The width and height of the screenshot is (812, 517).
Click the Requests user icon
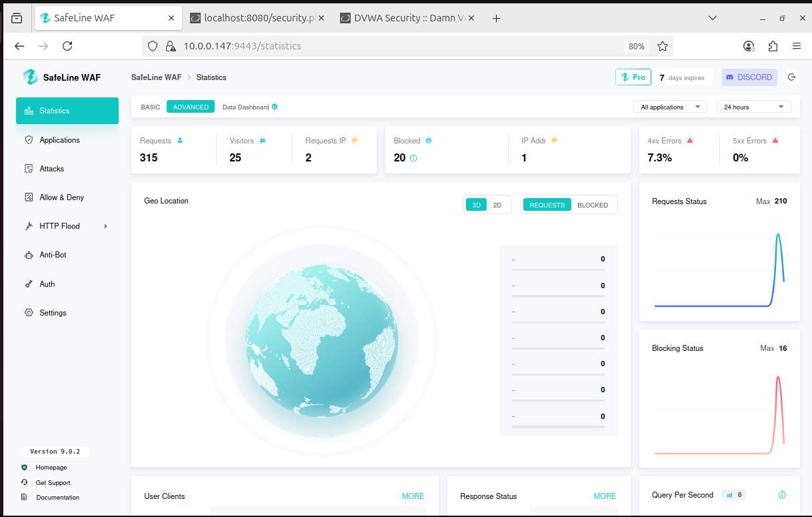pyautogui.click(x=180, y=141)
